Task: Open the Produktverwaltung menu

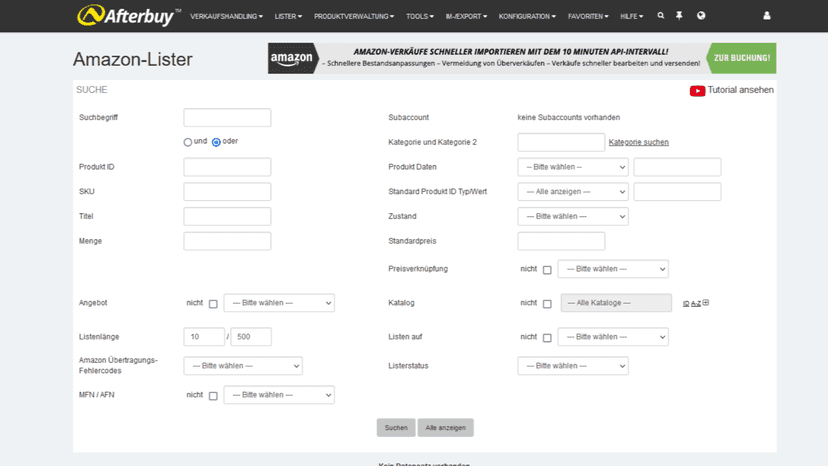Action: pyautogui.click(x=354, y=16)
